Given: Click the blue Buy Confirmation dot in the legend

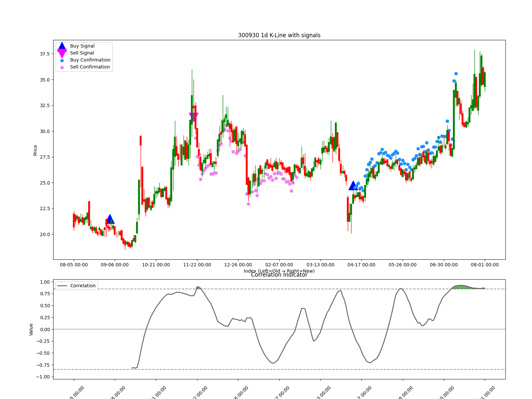Looking at the screenshot, I should 62,61.
